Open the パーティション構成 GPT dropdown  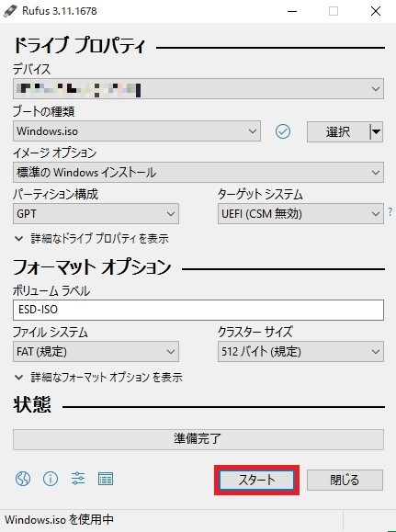pos(96,214)
